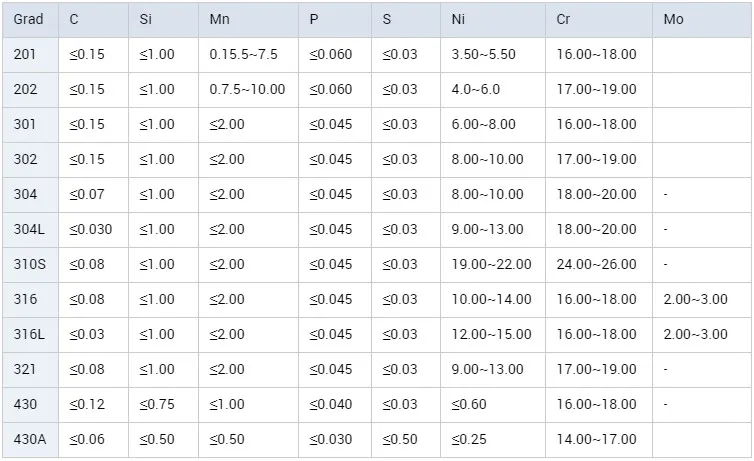Screen dimensions: 754x461
Task: Click the Mo column header
Action: point(673,20)
